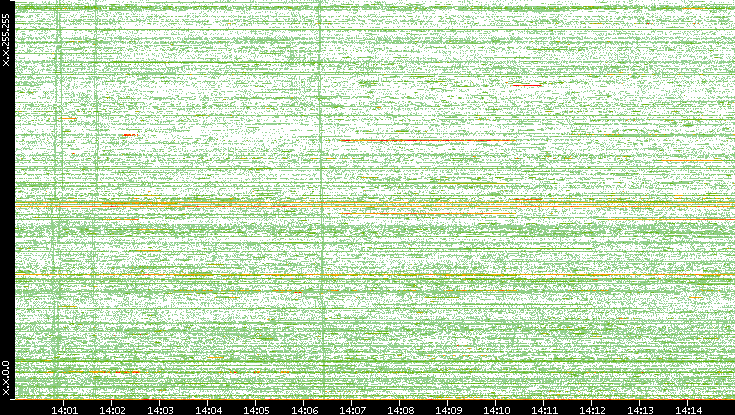The height and width of the screenshot is (415, 735).
Task: Select the 14:13 time axis label
Action: click(640, 410)
